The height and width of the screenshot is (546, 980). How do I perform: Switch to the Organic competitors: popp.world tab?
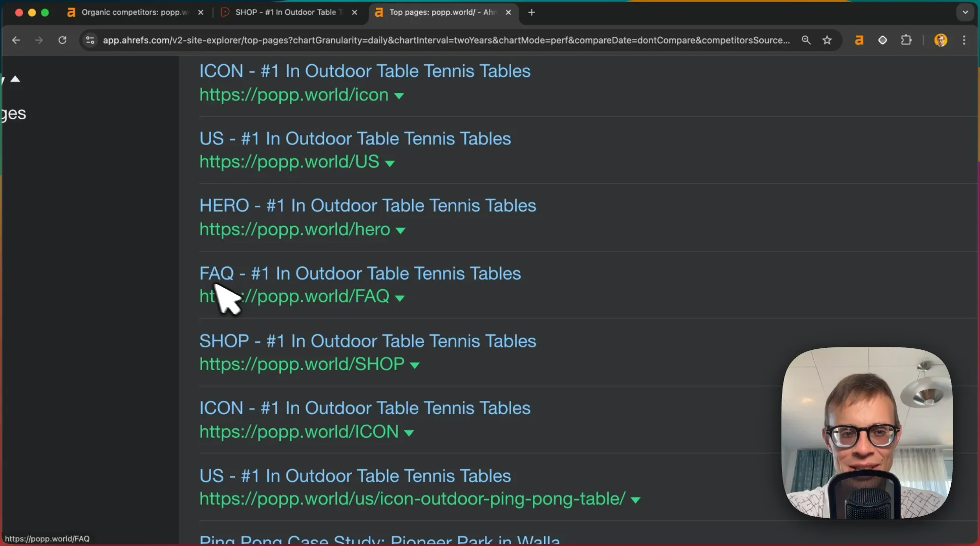[135, 12]
